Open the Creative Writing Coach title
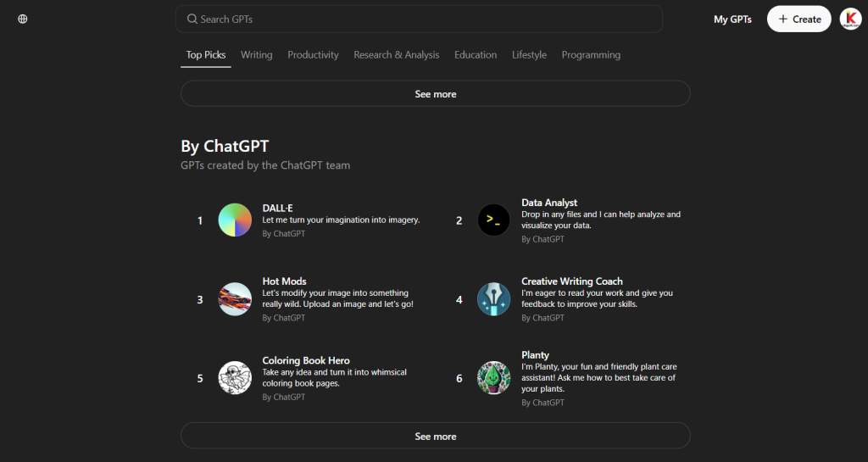 click(572, 281)
